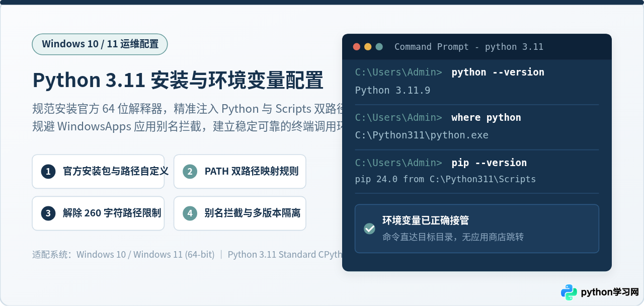644x306 pixels.
Task: Open the 官方安装包与路径自定义 card
Action: pos(98,172)
